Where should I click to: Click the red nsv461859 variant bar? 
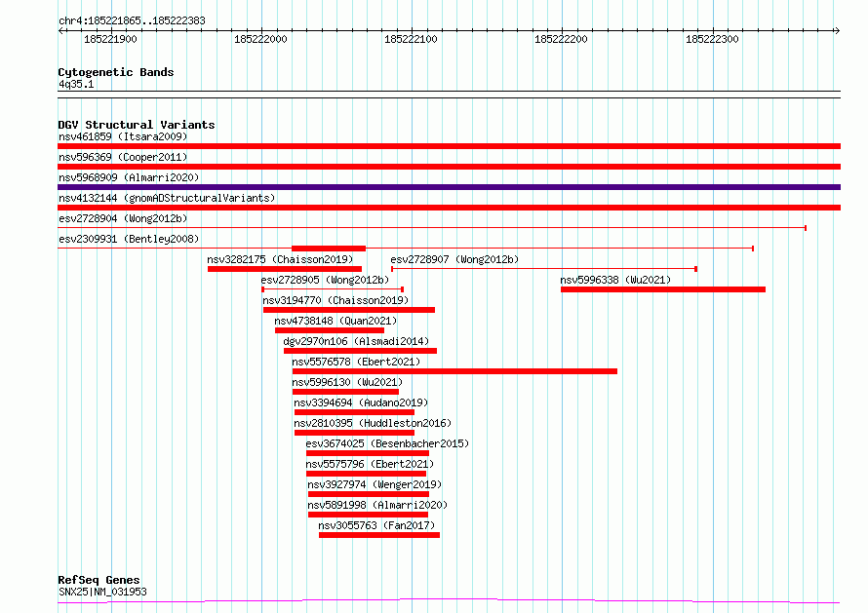pyautogui.click(x=449, y=146)
